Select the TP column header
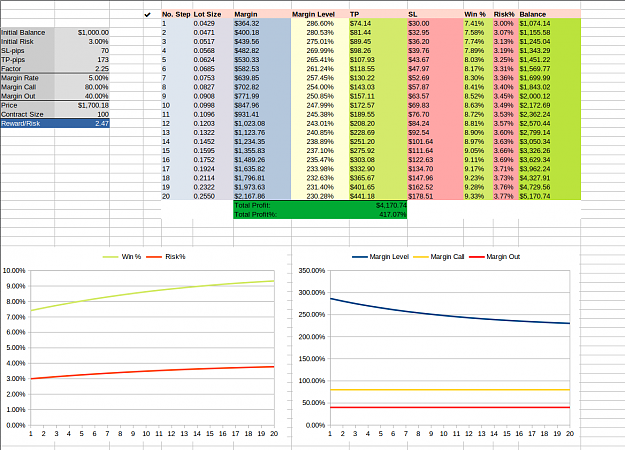The height and width of the screenshot is (450, 625). (378, 14)
